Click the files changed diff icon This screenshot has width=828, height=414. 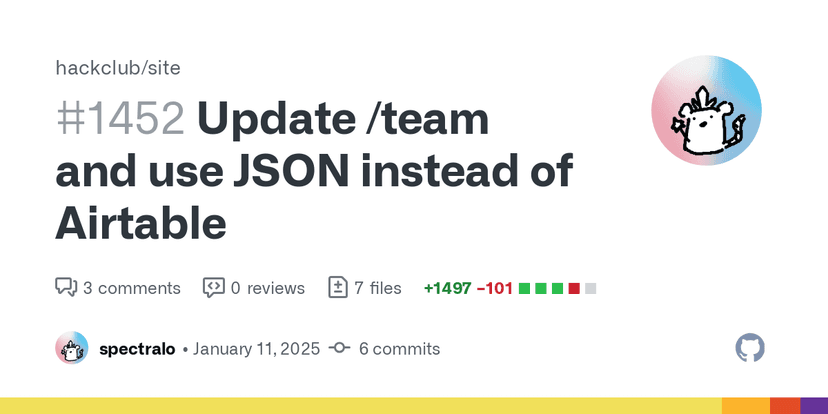339,288
